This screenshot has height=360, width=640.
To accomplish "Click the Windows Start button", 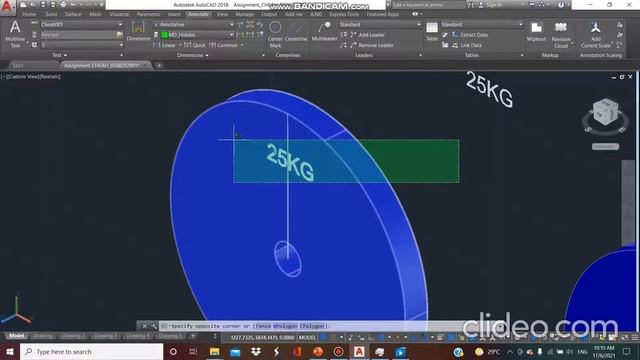I will (x=10, y=351).
